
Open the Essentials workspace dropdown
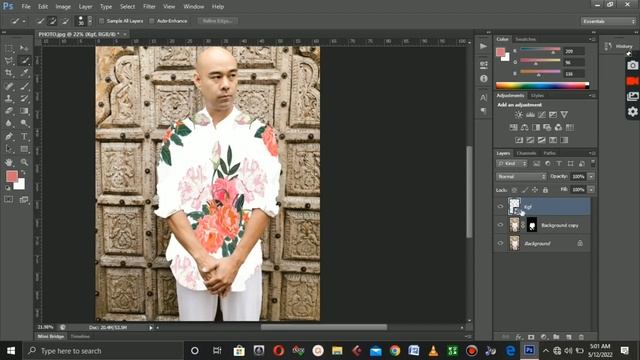608,21
